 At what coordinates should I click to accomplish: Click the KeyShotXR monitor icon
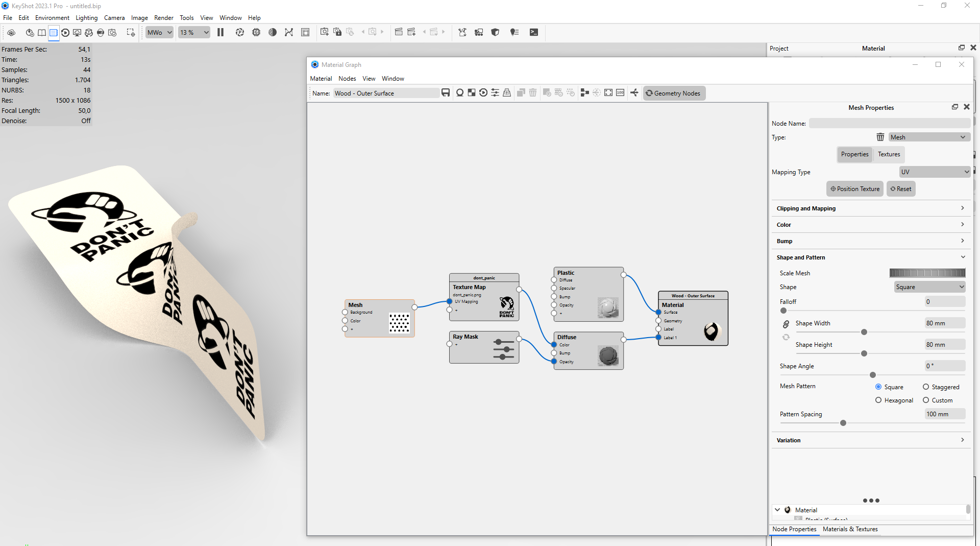pos(77,32)
